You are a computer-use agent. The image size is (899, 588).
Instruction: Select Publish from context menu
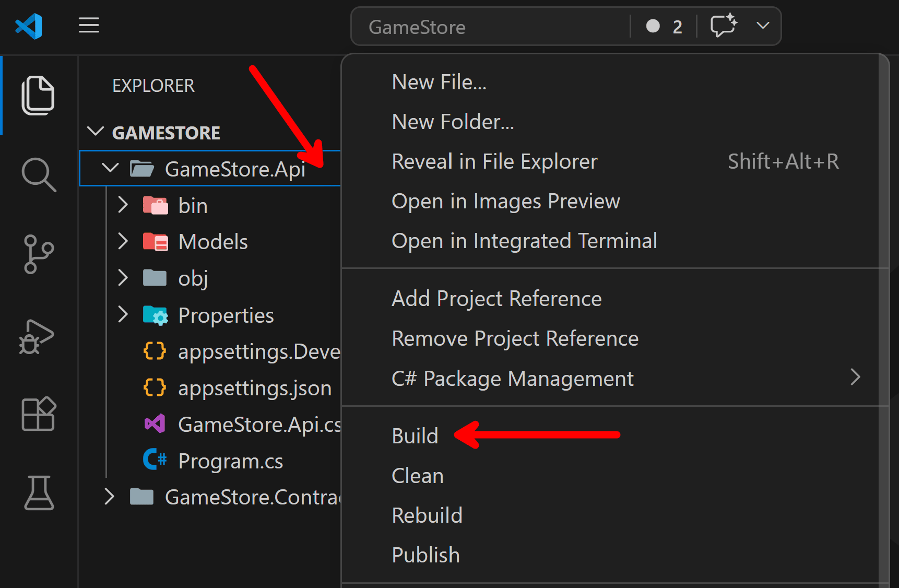425,555
